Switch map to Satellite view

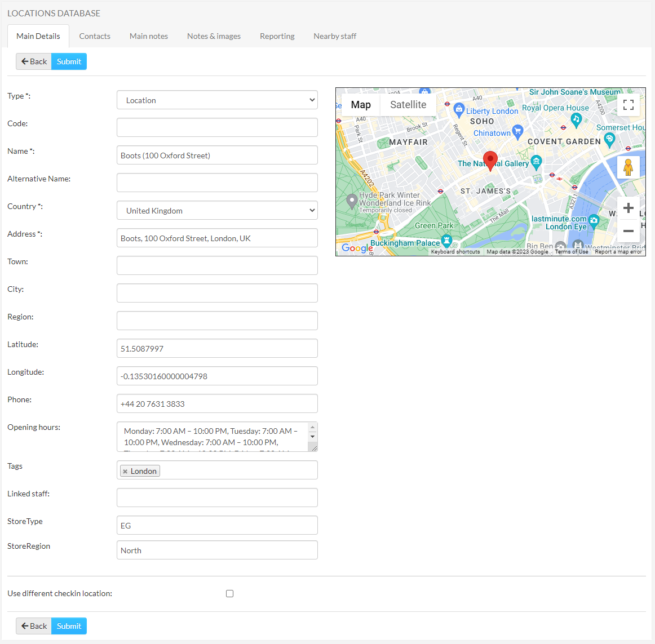tap(408, 105)
